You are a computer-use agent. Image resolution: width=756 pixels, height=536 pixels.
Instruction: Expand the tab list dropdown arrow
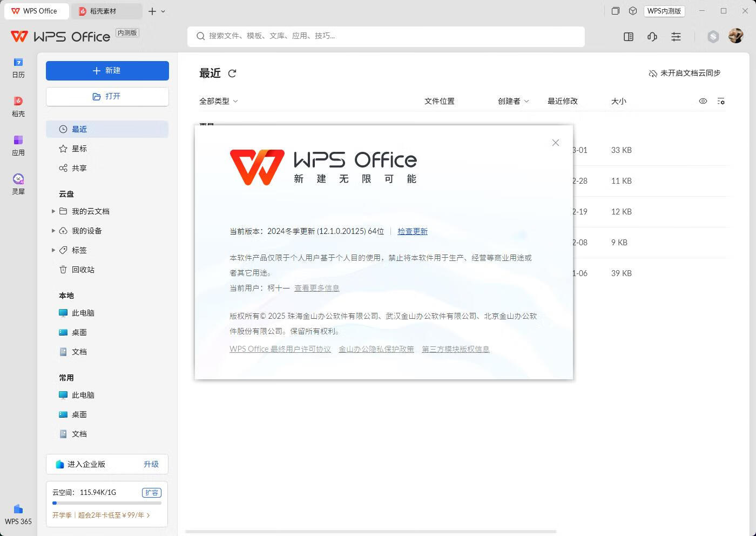163,11
